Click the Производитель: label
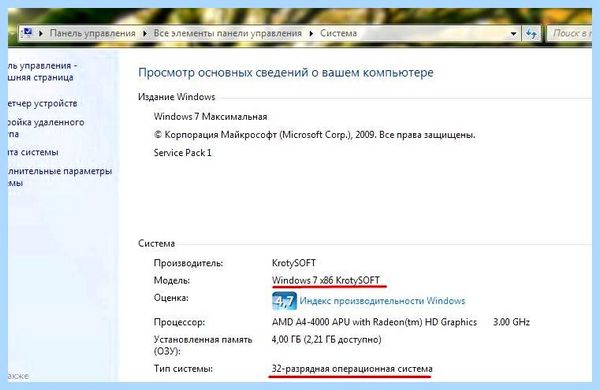 [x=188, y=263]
